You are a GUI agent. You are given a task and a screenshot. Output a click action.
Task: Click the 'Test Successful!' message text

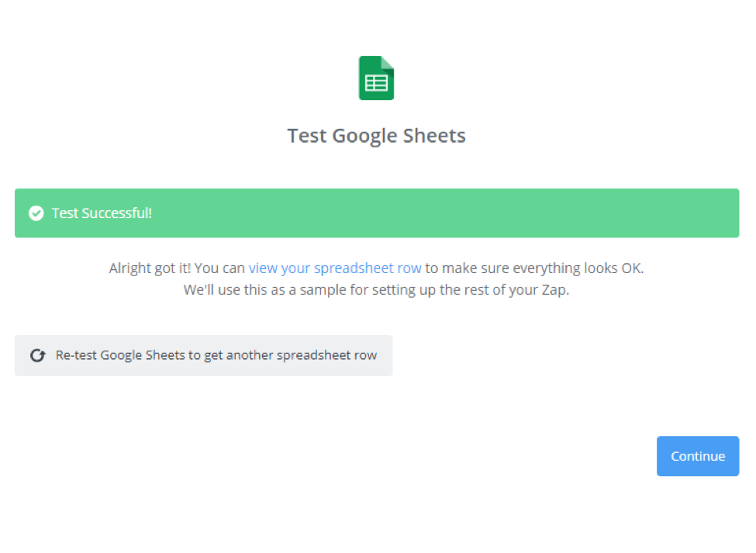pos(102,213)
